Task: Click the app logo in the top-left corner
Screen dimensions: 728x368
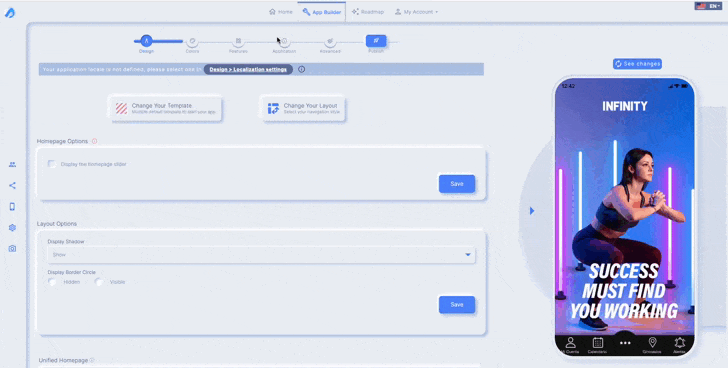Action: coord(10,13)
